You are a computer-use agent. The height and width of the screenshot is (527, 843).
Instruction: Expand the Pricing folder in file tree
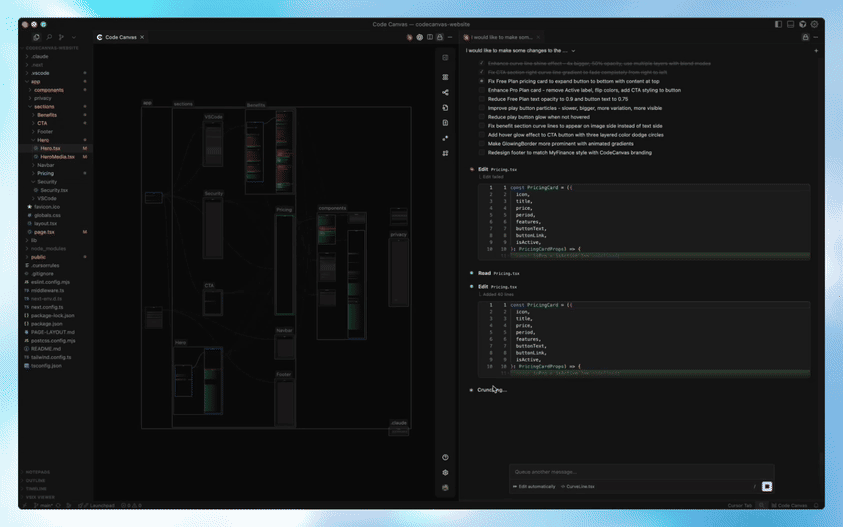[45, 173]
